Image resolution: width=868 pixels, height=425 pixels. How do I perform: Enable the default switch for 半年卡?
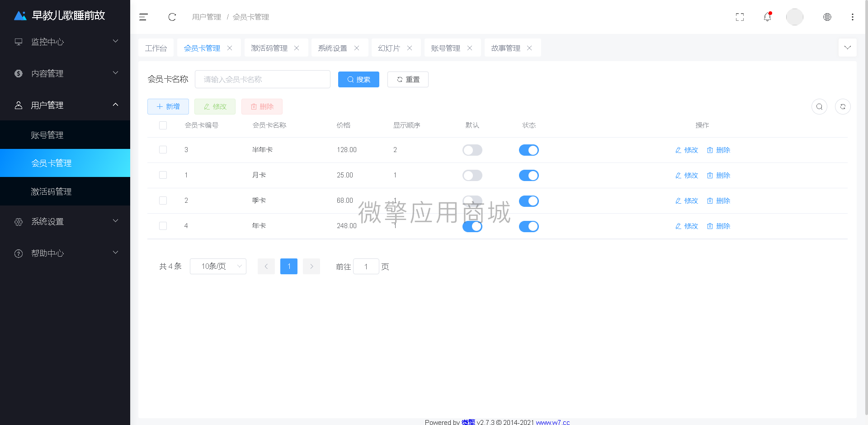pos(472,150)
